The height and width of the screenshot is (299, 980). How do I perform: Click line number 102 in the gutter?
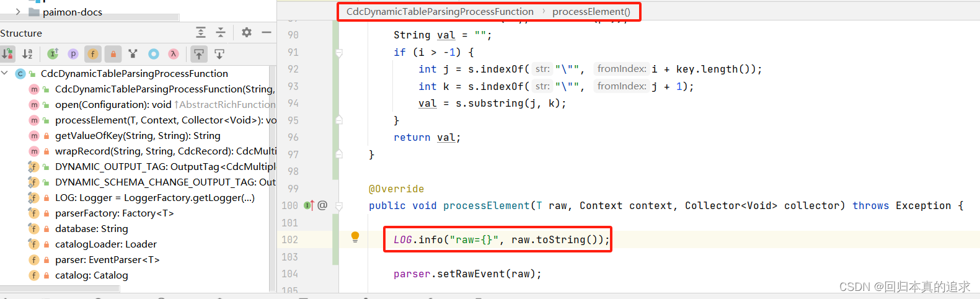pos(289,239)
